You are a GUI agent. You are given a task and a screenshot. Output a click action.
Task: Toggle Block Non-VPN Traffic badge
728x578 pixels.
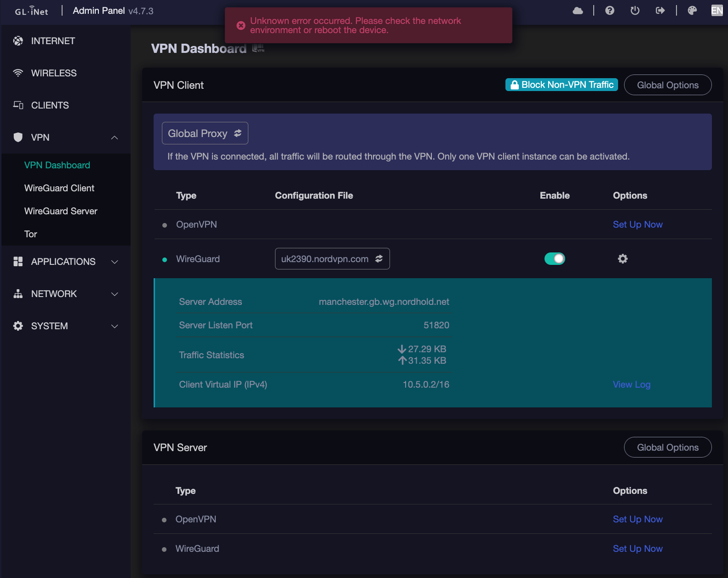(561, 85)
